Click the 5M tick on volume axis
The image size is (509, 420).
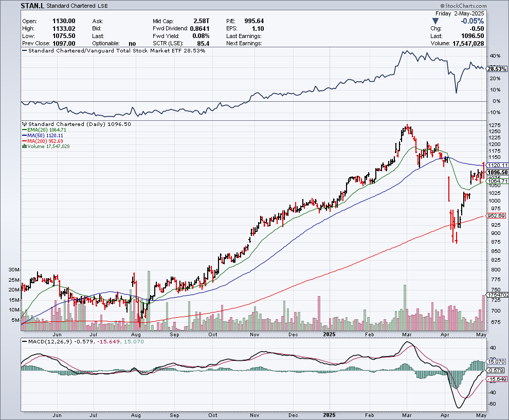click(15, 320)
